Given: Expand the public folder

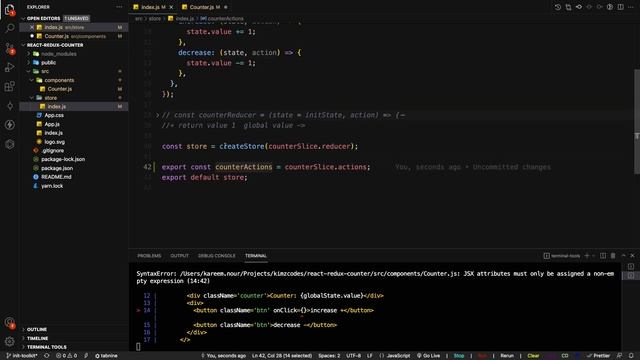Looking at the screenshot, I should coord(48,62).
